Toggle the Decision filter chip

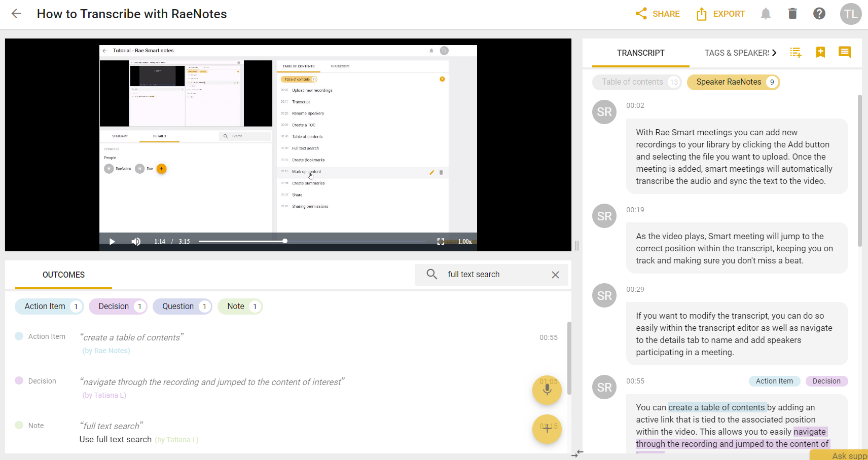(x=118, y=306)
